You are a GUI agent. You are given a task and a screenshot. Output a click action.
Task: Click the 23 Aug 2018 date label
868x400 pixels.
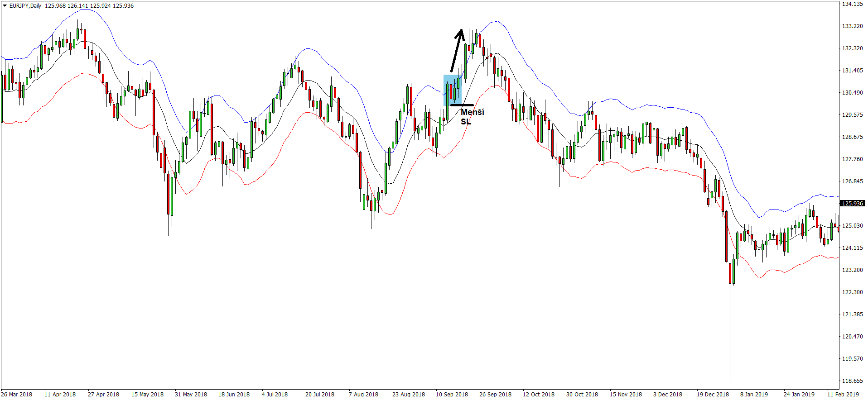click(408, 395)
